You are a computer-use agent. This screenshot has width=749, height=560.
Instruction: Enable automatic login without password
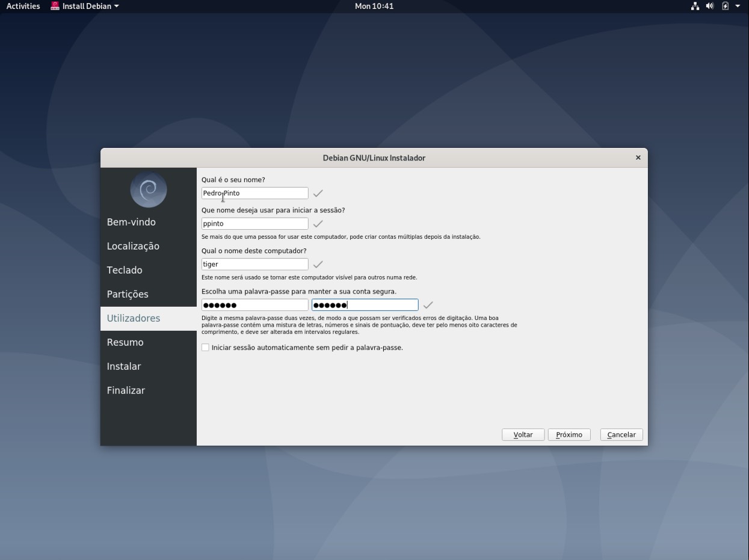click(x=205, y=347)
